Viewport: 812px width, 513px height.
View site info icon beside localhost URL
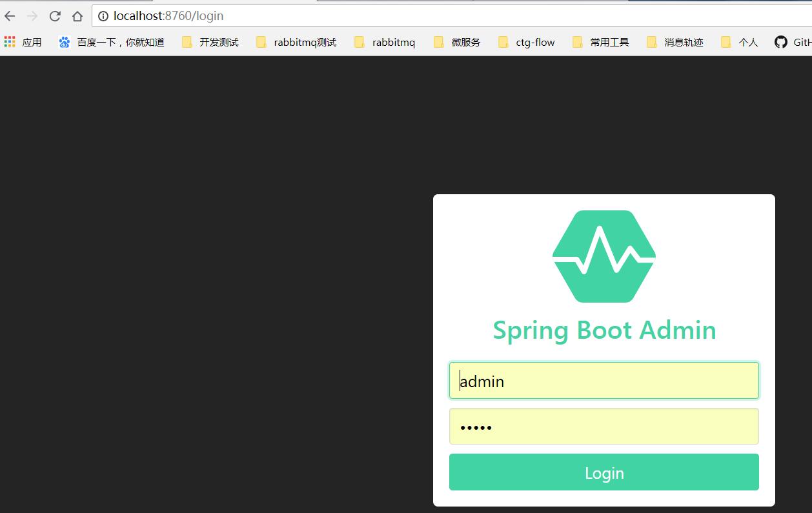(x=103, y=16)
